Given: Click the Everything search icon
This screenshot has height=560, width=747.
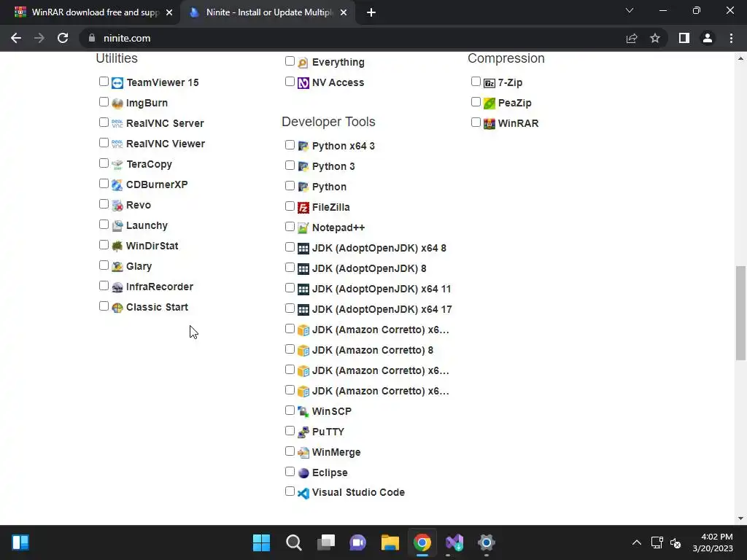Looking at the screenshot, I should (x=303, y=63).
